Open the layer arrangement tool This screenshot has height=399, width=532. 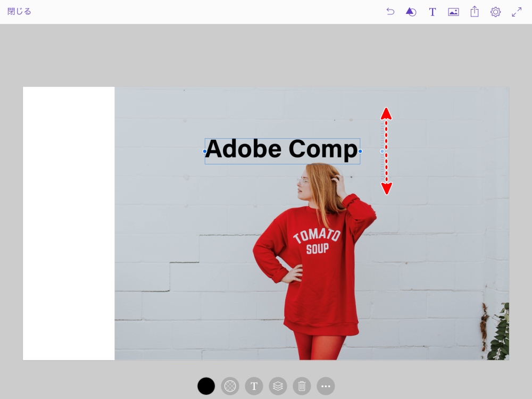tap(278, 386)
